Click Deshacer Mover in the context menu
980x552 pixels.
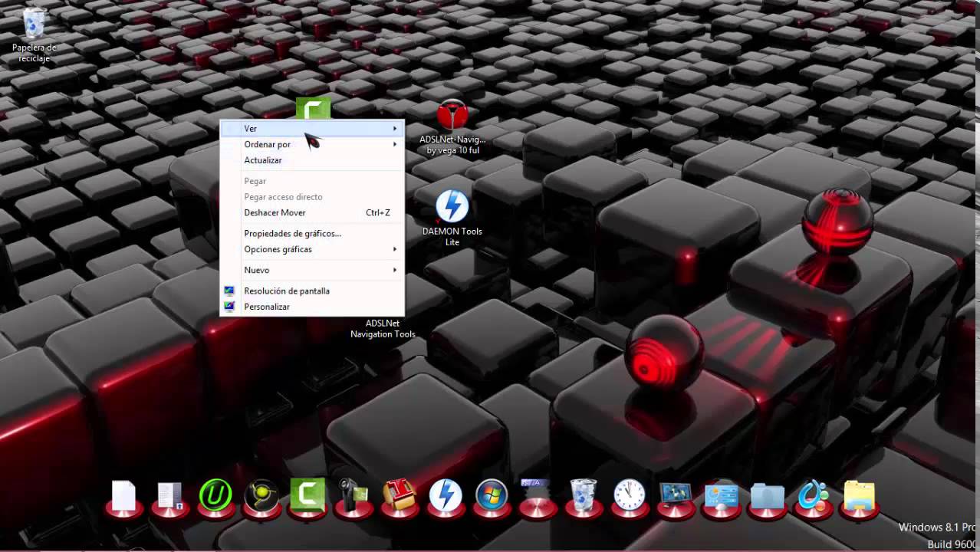[x=312, y=212]
